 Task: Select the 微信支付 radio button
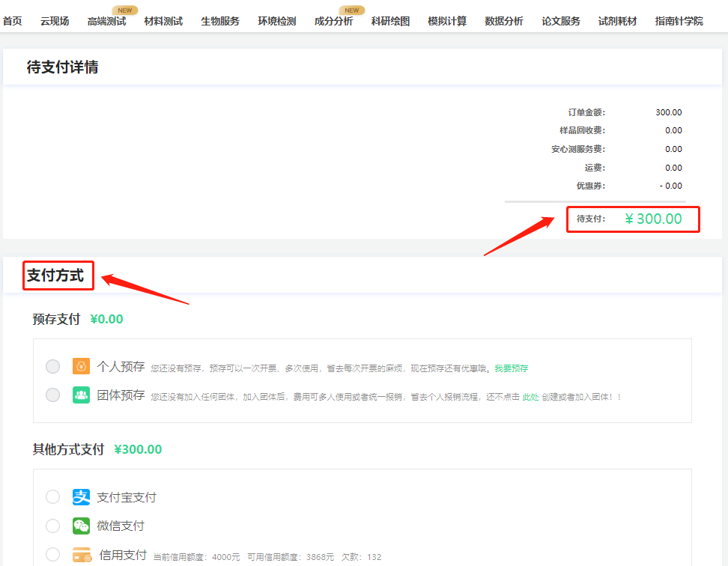click(x=52, y=526)
